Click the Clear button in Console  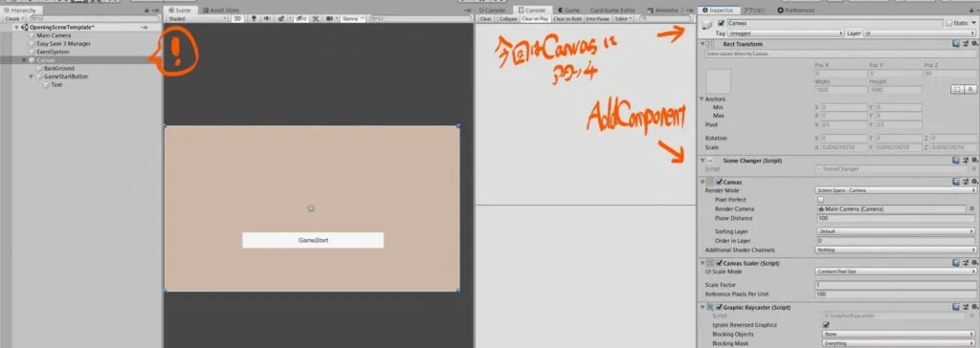(x=485, y=19)
